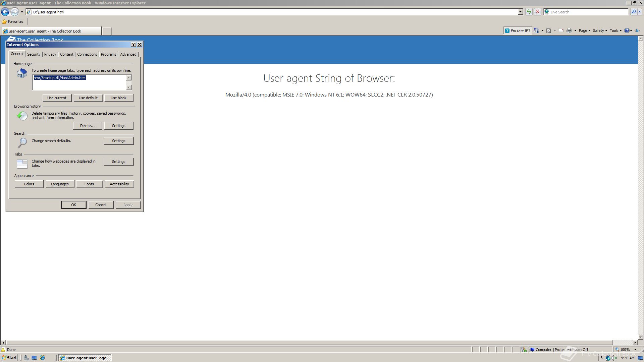Screen dimensions: 644x362
Task: Click the Use blank button
Action: coord(118,98)
